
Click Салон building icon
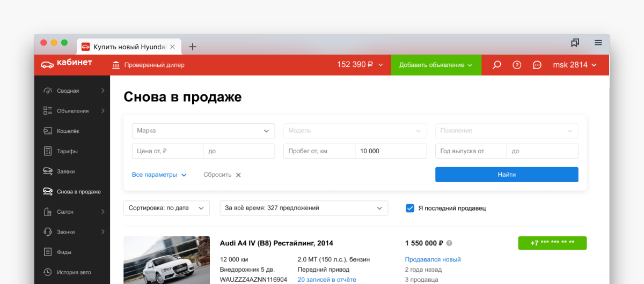pyautogui.click(x=47, y=212)
